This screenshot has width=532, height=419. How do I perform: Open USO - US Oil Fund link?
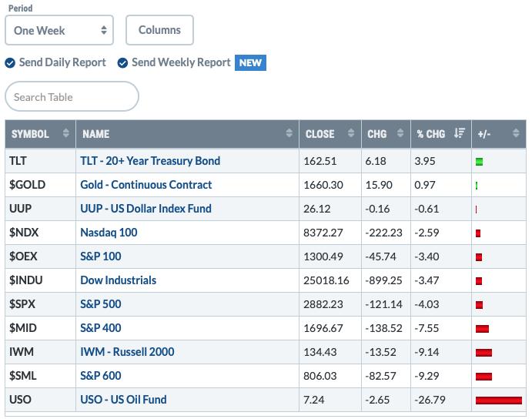coord(123,400)
